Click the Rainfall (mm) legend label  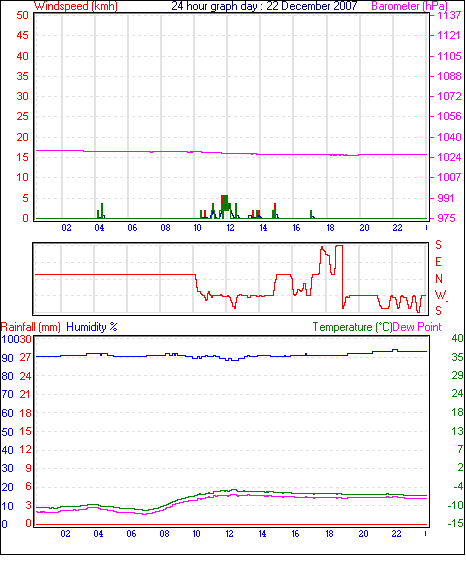31,327
